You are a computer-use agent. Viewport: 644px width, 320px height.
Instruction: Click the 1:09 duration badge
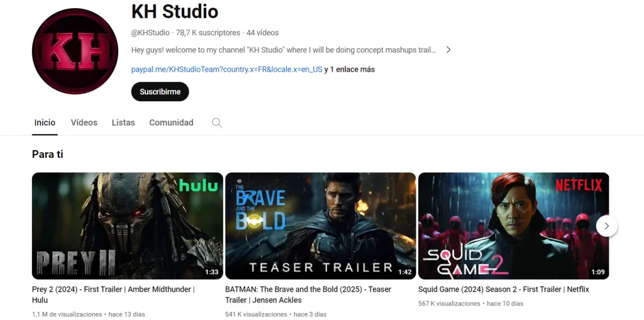tap(597, 272)
